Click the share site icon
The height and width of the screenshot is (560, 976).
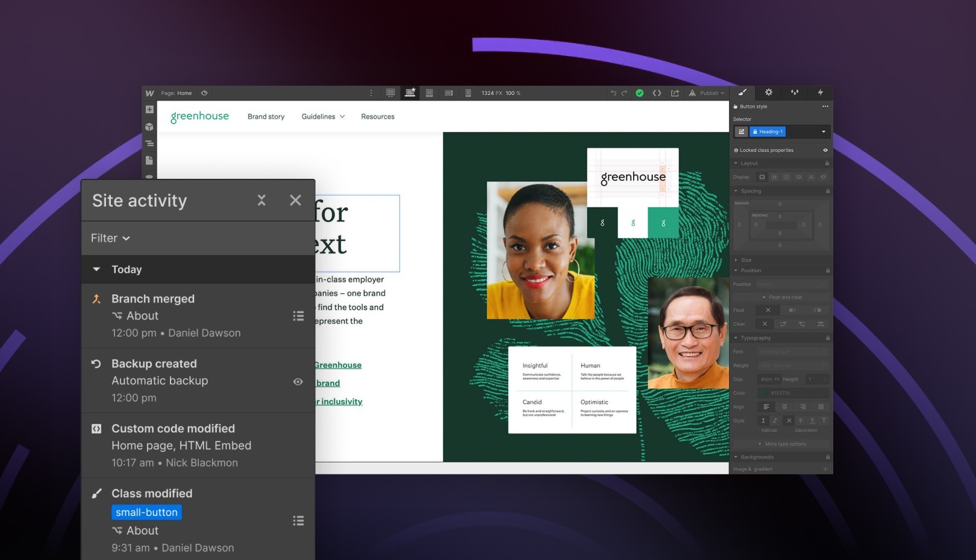(x=675, y=93)
